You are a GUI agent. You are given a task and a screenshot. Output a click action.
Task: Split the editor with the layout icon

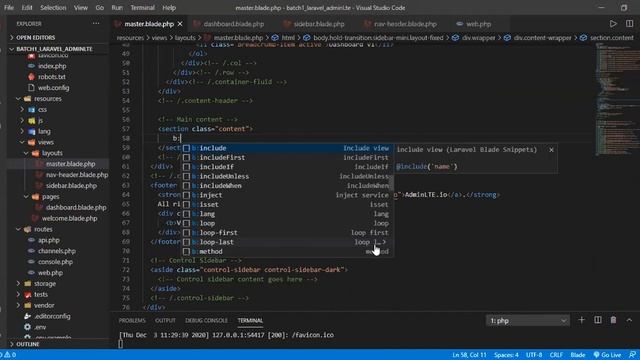(x=629, y=24)
